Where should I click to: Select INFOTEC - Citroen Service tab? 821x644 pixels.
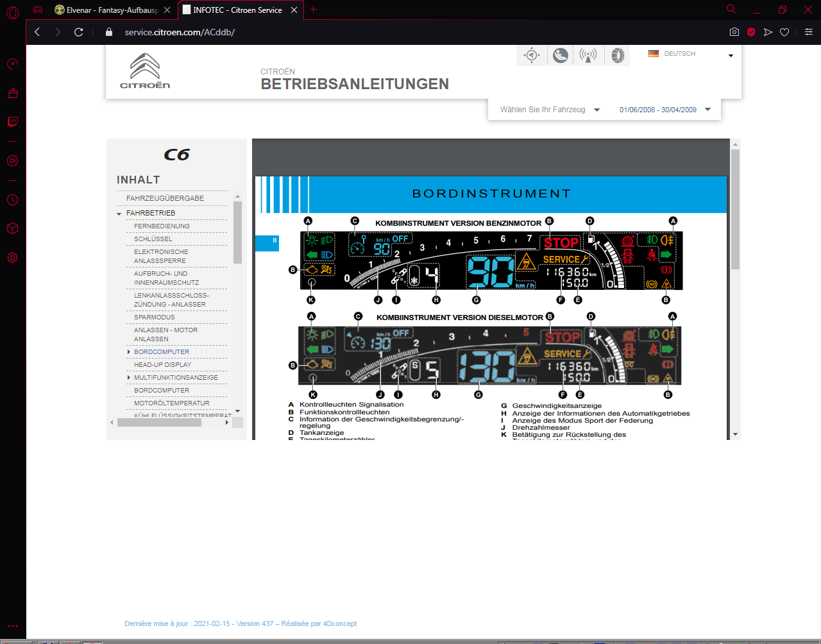click(x=238, y=10)
